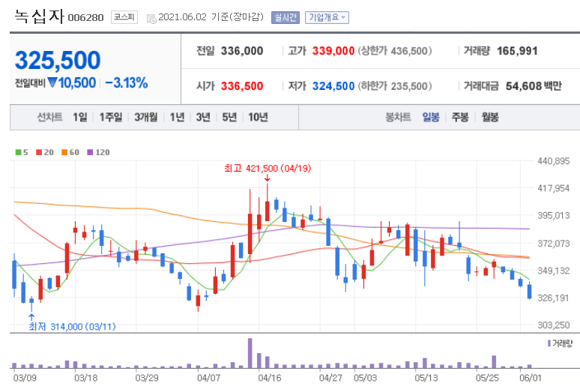Click the 최저 314,000 (03/11) chart label

pos(72,327)
